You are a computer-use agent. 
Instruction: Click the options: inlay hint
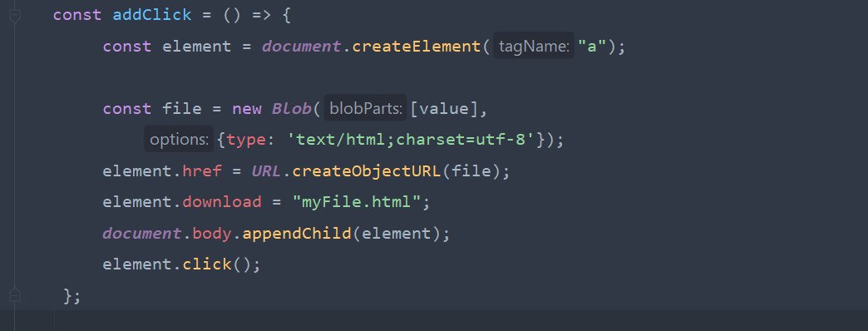(179, 140)
